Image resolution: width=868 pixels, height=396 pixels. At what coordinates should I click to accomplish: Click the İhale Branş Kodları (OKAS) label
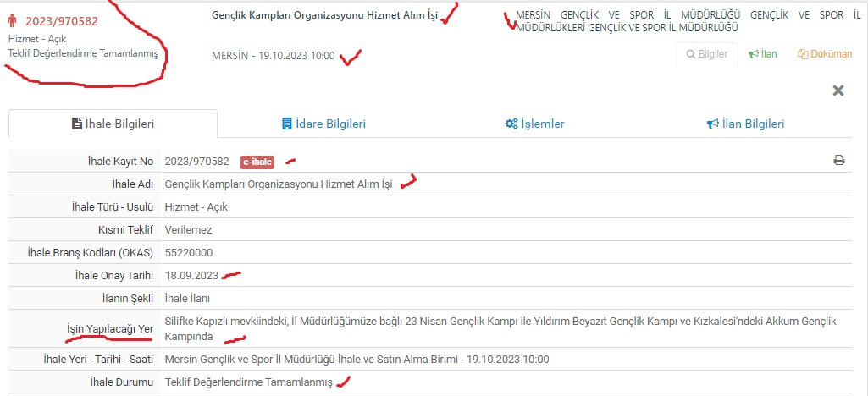[91, 253]
